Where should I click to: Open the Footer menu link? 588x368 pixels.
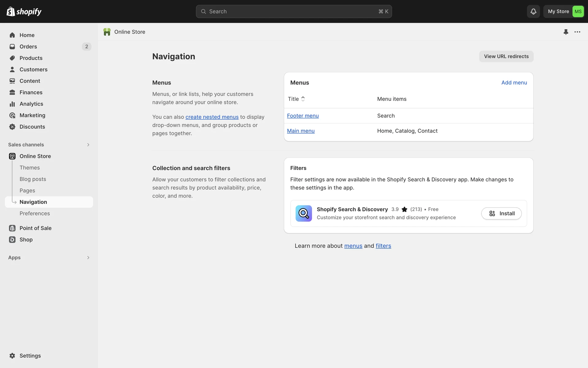coord(303,116)
